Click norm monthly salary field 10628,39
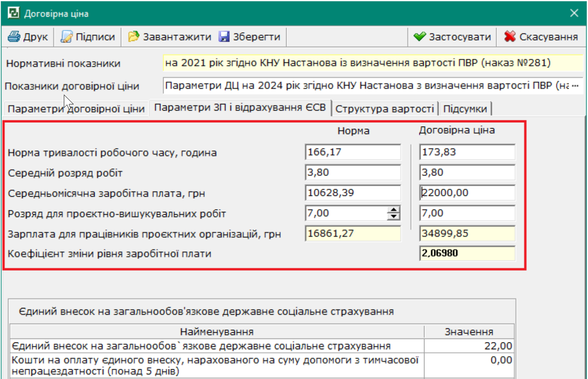The image size is (588, 379). coord(353,192)
